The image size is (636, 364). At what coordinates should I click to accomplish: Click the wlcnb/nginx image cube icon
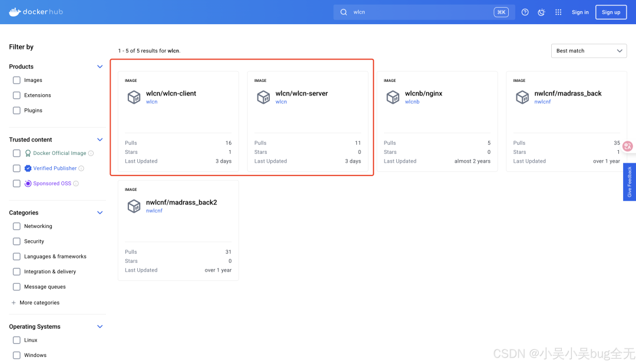393,97
